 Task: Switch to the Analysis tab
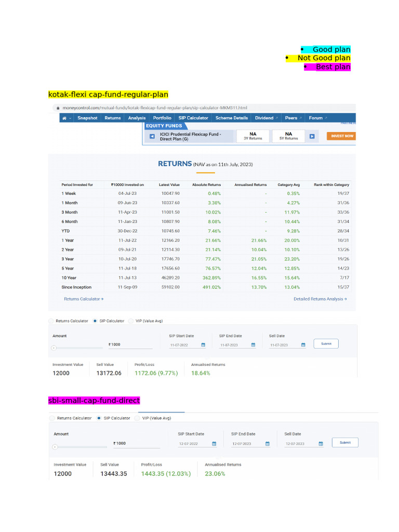(137, 118)
